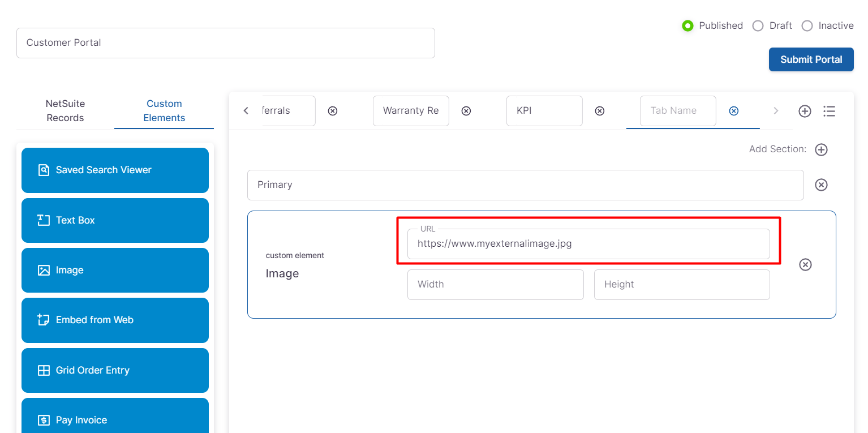The width and height of the screenshot is (868, 433).
Task: Click the add new tab plus icon
Action: click(x=805, y=111)
